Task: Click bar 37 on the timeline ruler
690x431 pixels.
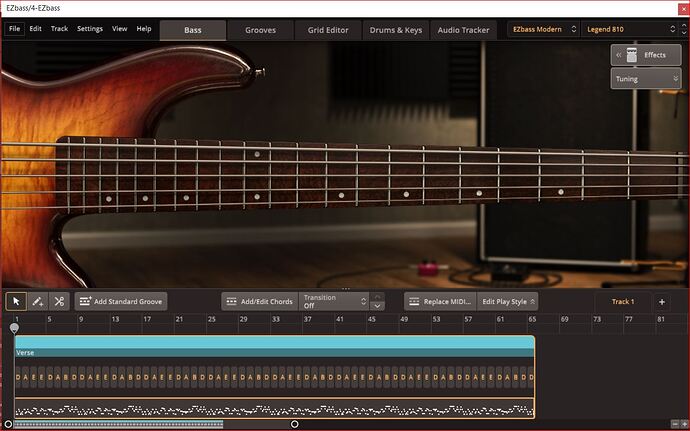Action: tap(308, 319)
